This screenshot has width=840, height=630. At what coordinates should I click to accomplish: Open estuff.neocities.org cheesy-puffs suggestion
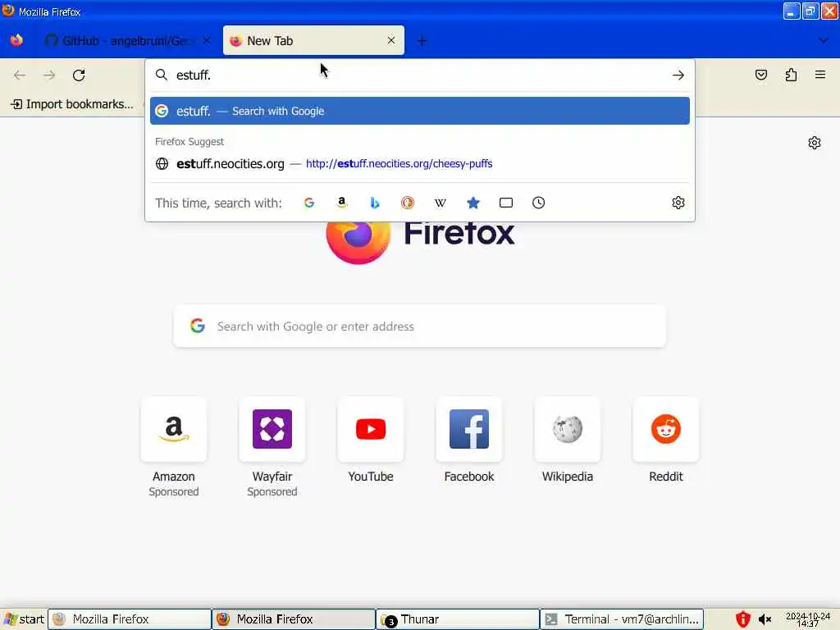coord(419,163)
